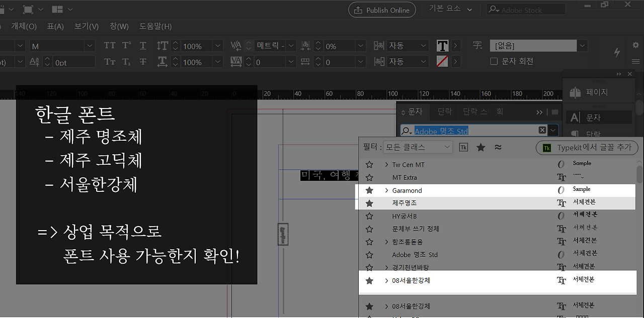Apply Strikethrough formatting icon
The image size is (644, 318).
tap(143, 62)
